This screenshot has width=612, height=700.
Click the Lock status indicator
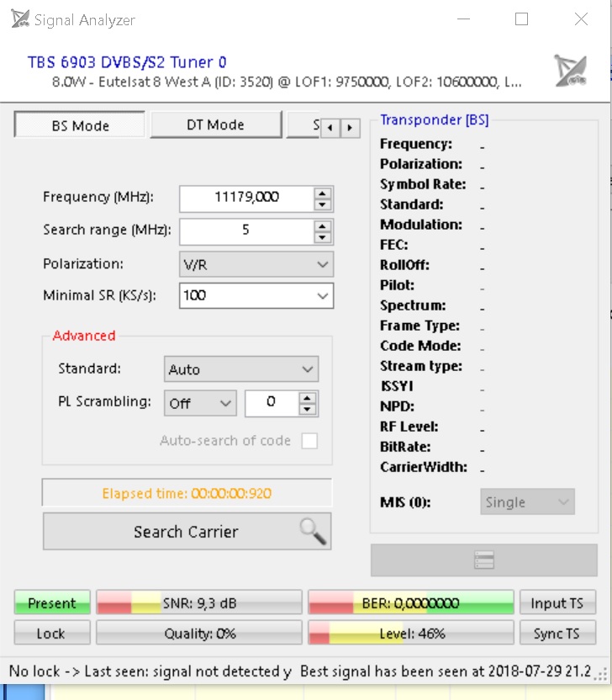click(52, 633)
